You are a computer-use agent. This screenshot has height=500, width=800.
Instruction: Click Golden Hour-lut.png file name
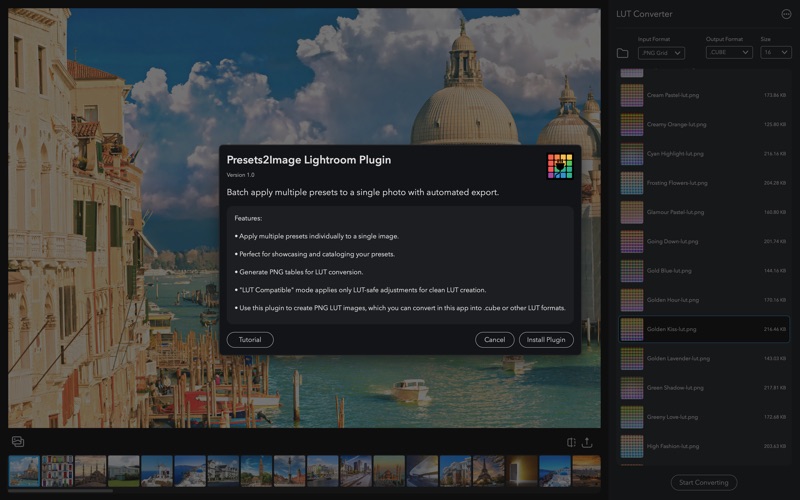coord(673,300)
